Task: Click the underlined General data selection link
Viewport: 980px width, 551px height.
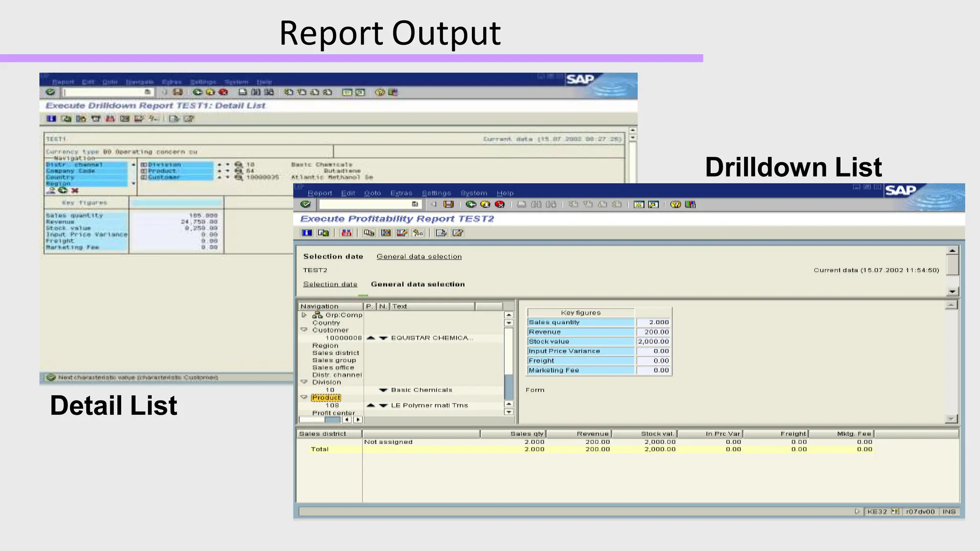Action: [419, 257]
